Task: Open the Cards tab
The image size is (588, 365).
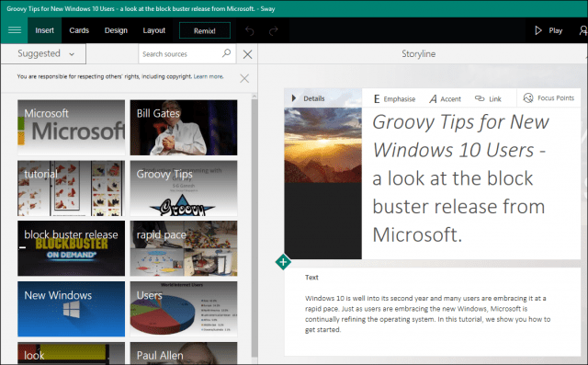Action: click(79, 30)
